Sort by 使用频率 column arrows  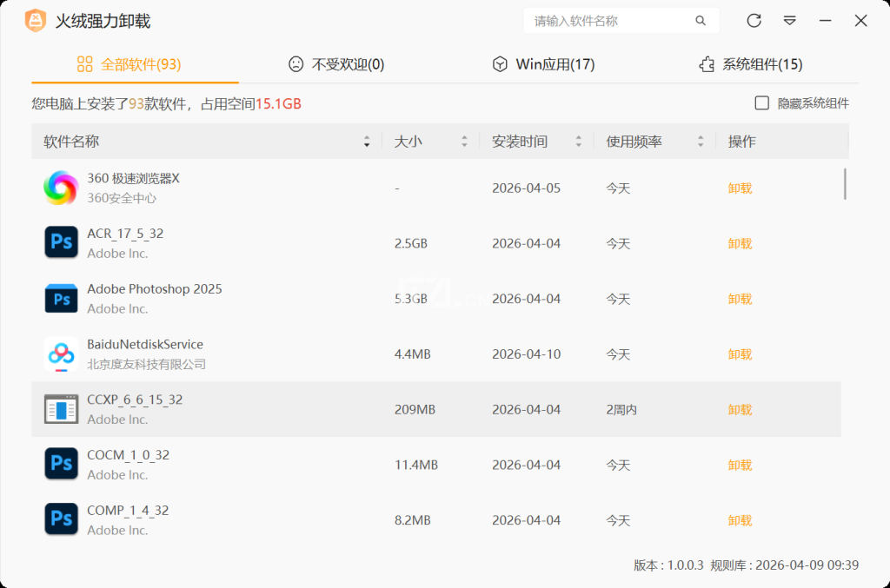click(x=701, y=142)
